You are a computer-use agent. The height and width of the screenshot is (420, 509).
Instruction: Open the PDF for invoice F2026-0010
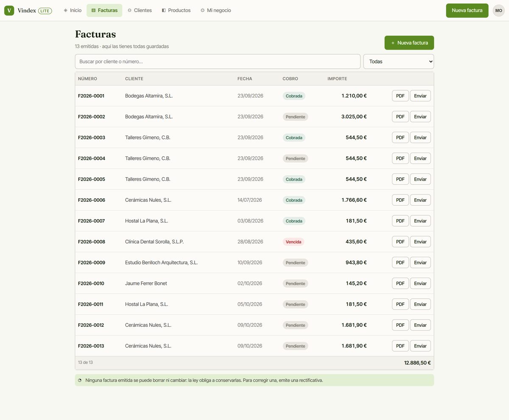click(400, 283)
